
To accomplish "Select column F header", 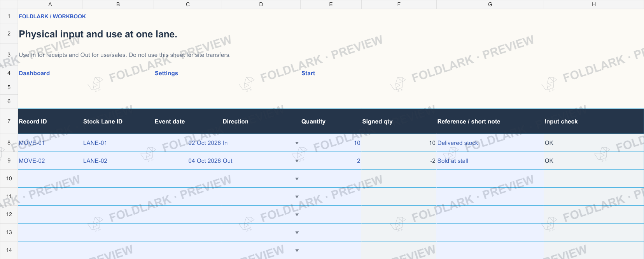I will (x=399, y=4).
